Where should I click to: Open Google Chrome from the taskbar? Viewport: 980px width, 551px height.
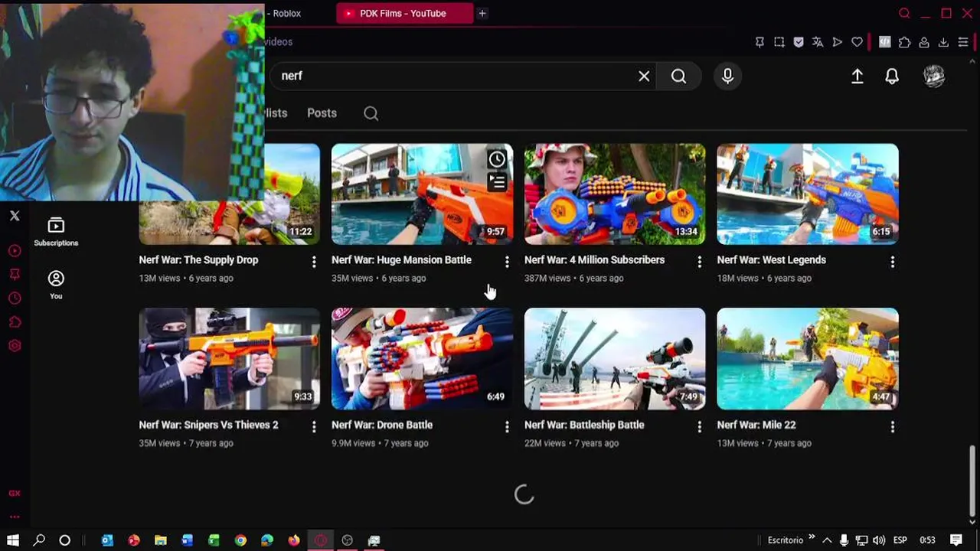point(240,540)
